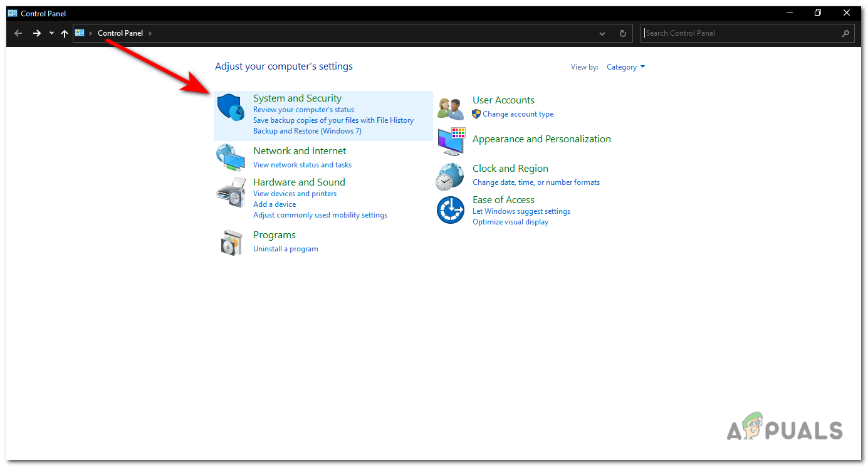
Task: Click the Control Panel icon in breadcrumb bar
Action: click(x=79, y=33)
